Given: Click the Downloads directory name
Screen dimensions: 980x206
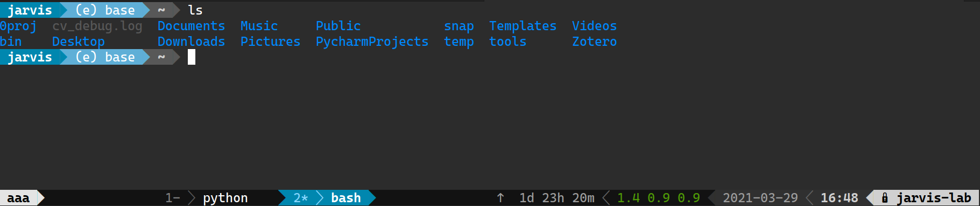Looking at the screenshot, I should pos(191,42).
